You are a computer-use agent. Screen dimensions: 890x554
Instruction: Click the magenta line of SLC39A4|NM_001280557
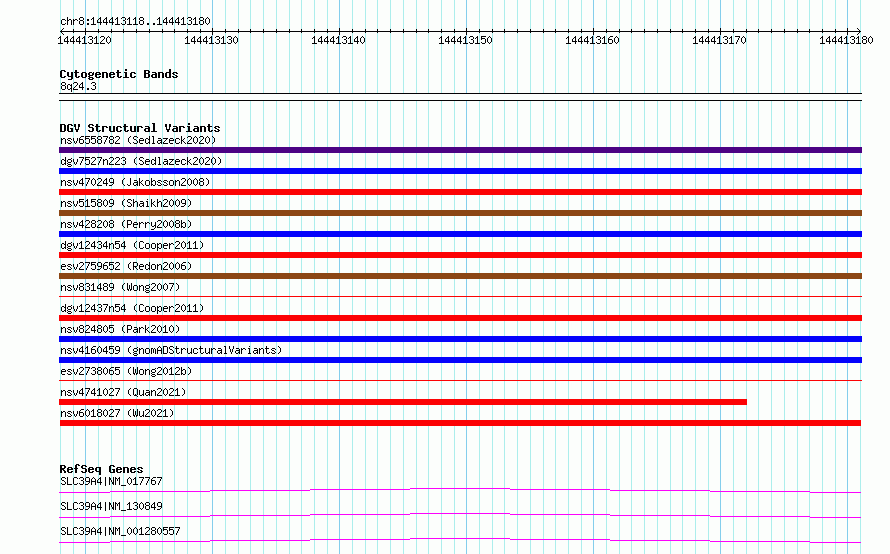coord(460,540)
